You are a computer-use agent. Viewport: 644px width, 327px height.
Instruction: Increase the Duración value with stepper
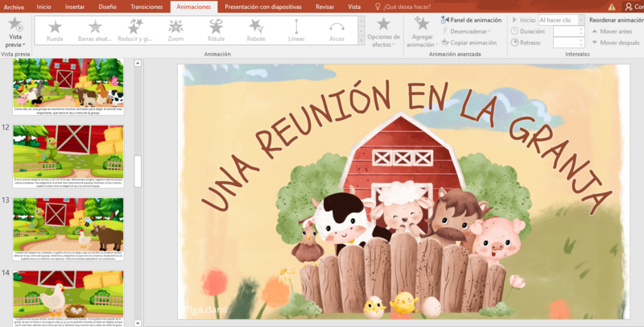[x=581, y=29]
